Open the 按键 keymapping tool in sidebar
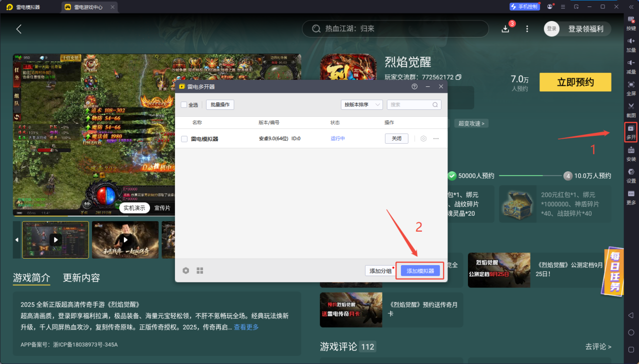639x364 pixels. 631,23
